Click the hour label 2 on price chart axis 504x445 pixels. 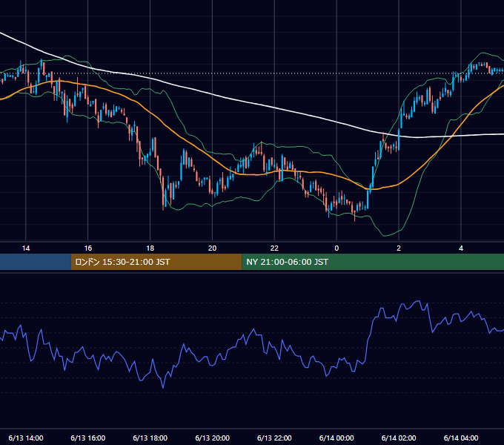pos(399,248)
